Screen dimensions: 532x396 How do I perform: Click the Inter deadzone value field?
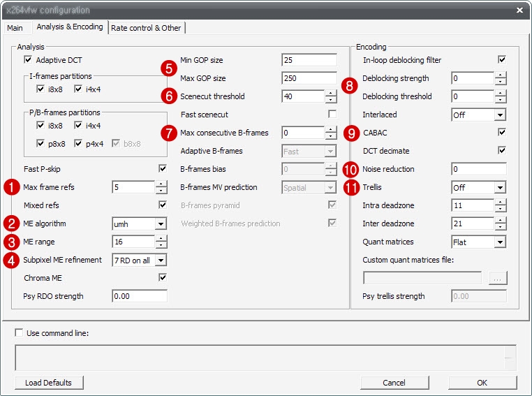473,223
